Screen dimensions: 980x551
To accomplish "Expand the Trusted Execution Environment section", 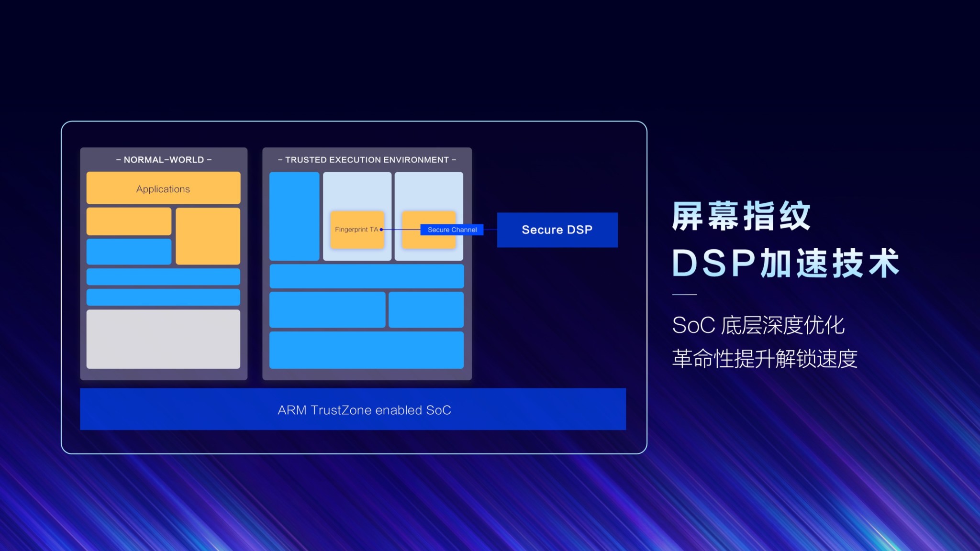I will [x=367, y=159].
